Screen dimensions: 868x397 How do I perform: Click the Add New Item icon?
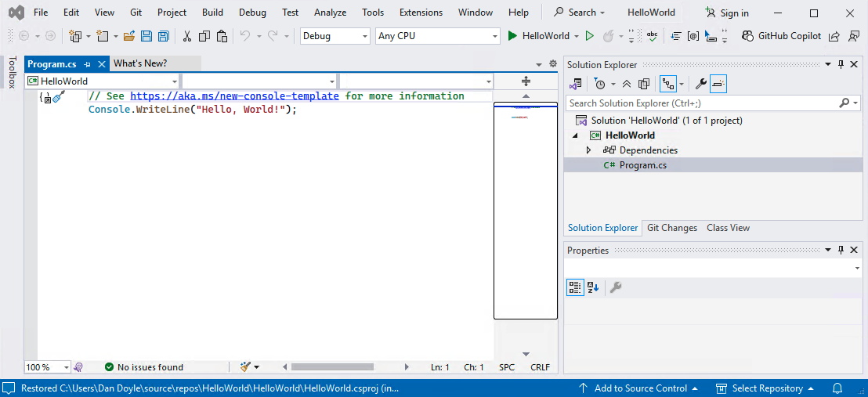coord(103,36)
